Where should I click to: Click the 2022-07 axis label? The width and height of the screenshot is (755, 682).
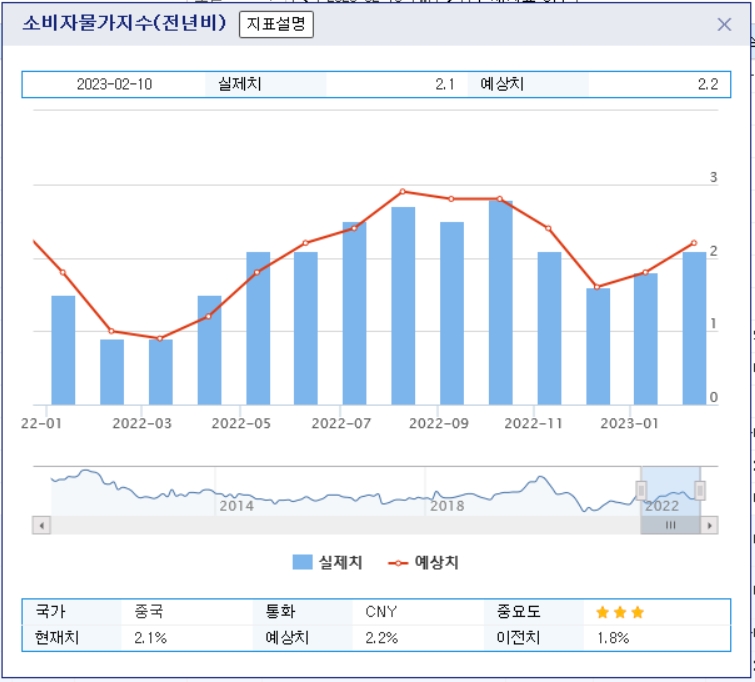pyautogui.click(x=341, y=423)
